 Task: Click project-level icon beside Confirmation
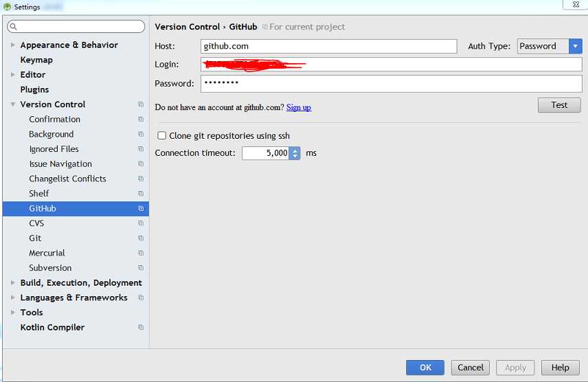pos(141,120)
